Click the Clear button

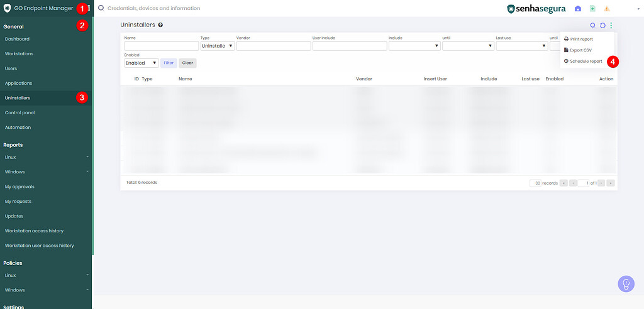[187, 63]
